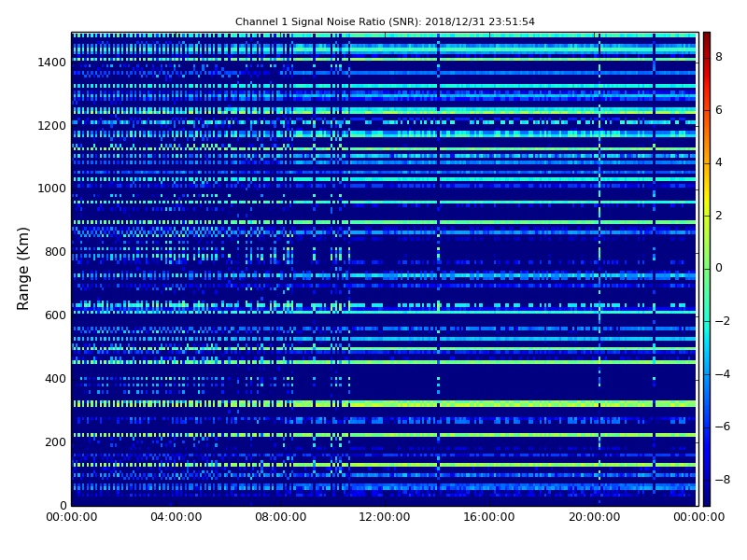The image size is (747, 560).
Task: Click the leftmost 00:00:00 time label
Action: coord(72,517)
